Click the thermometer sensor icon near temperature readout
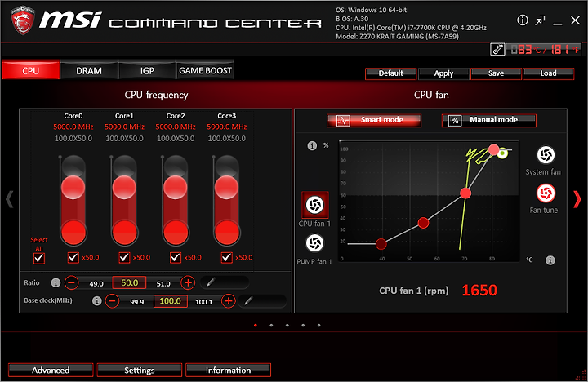 [x=497, y=49]
